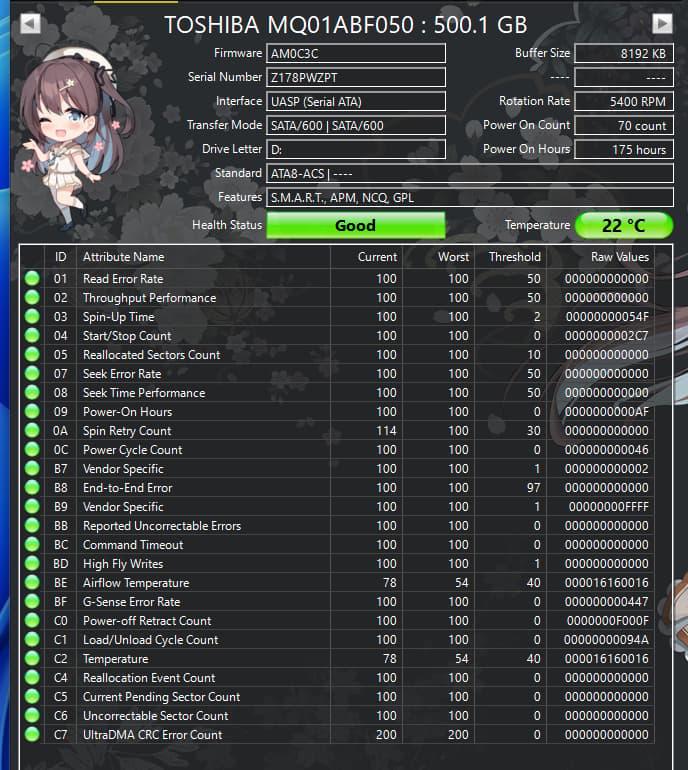
Task: Click status dot for Power Cycle Count
Action: [x=32, y=449]
